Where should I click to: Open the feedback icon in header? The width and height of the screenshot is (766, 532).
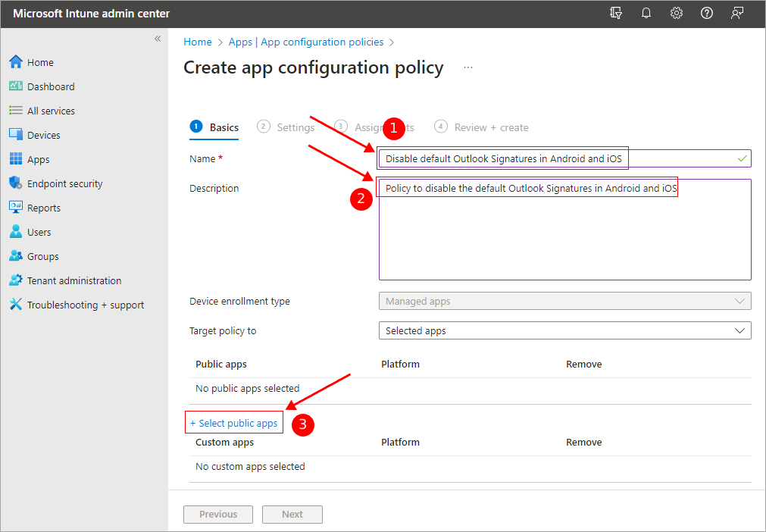737,13
